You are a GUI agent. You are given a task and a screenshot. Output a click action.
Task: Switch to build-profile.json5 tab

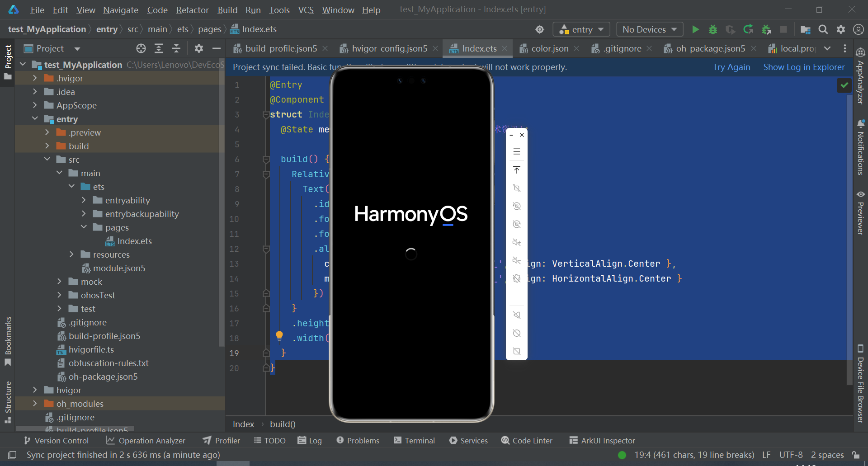[281, 48]
